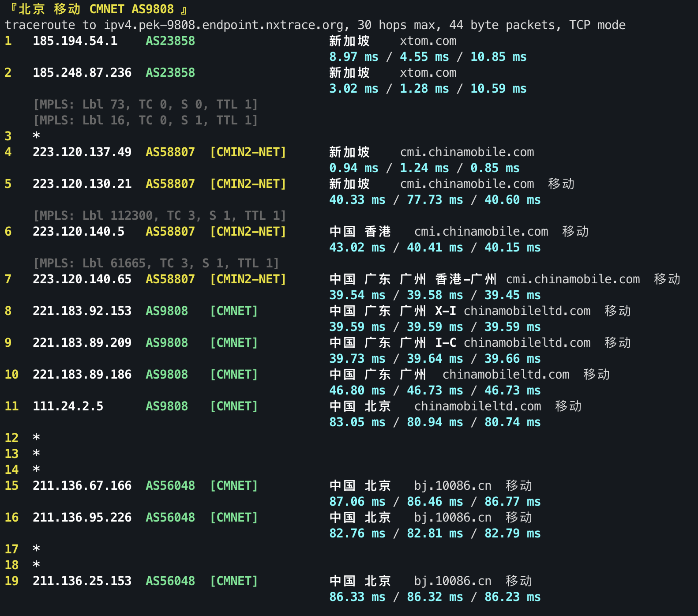Click hop number 3 timeout row
The image size is (698, 616).
[x=22, y=136]
